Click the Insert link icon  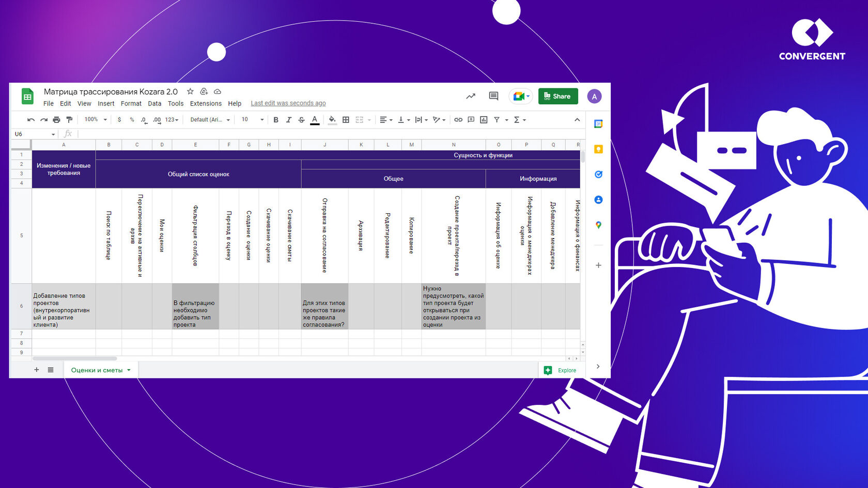pyautogui.click(x=458, y=120)
